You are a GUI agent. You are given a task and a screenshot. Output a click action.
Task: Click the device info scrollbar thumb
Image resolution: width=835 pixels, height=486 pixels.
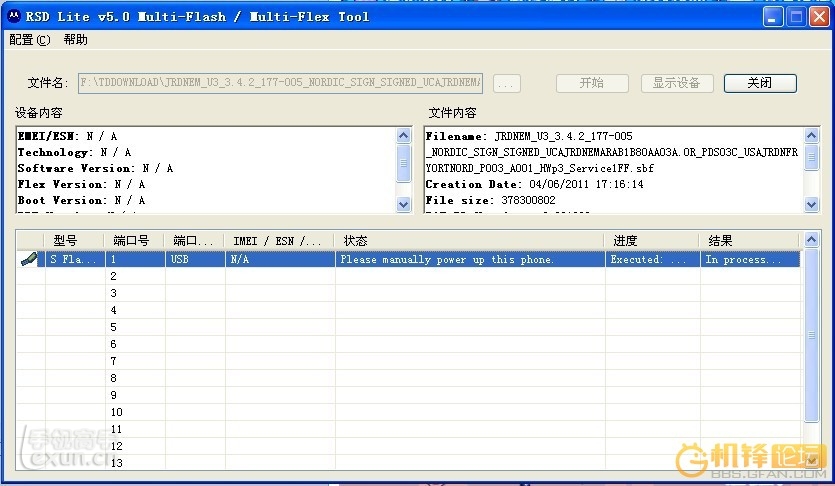click(404, 163)
